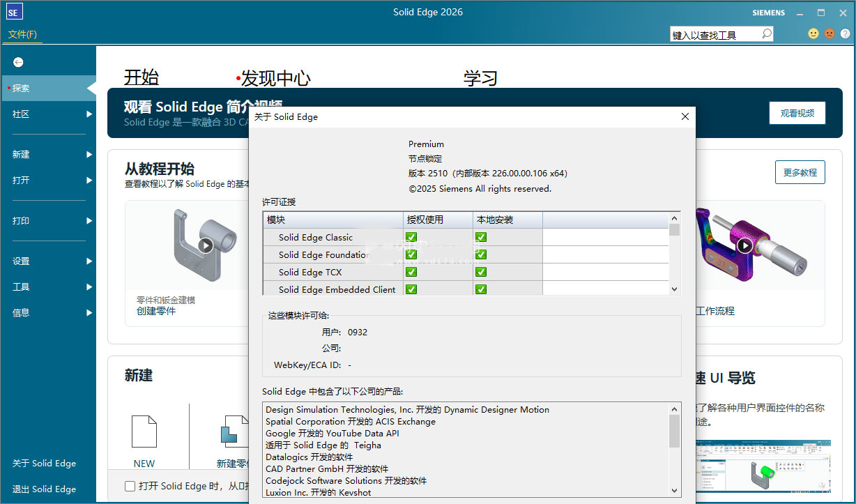Image resolution: width=856 pixels, height=504 pixels.
Task: Click the 观看视频 button
Action: 797,112
